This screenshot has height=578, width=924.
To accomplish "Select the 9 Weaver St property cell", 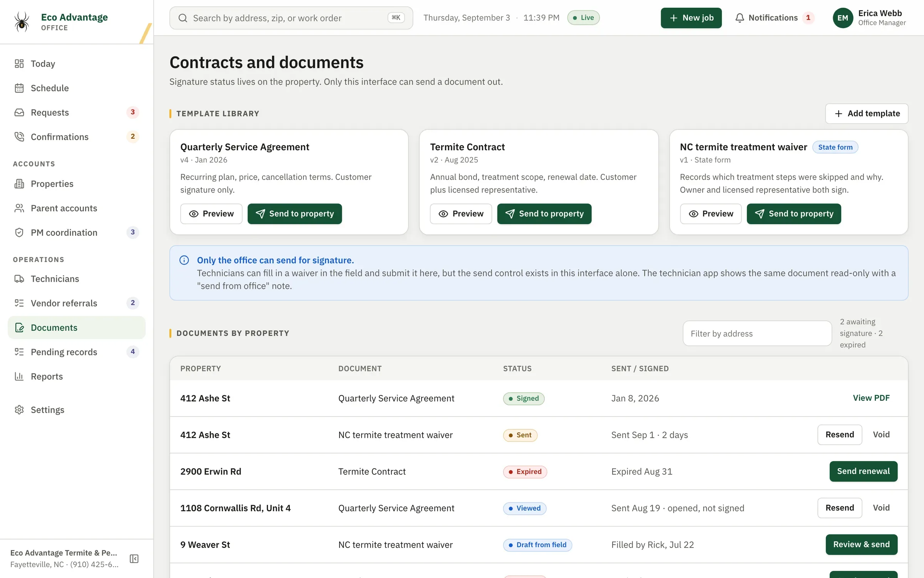I will coord(205,545).
